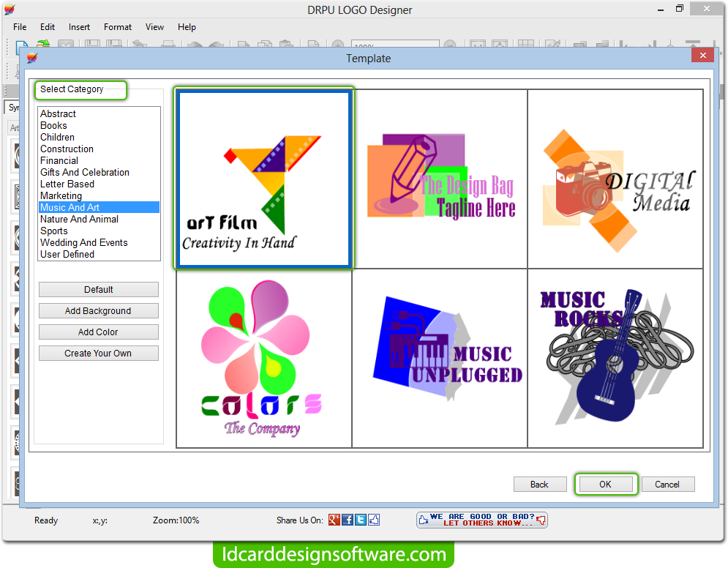728x568 pixels.
Task: Go Back to the previous screen
Action: tap(540, 484)
